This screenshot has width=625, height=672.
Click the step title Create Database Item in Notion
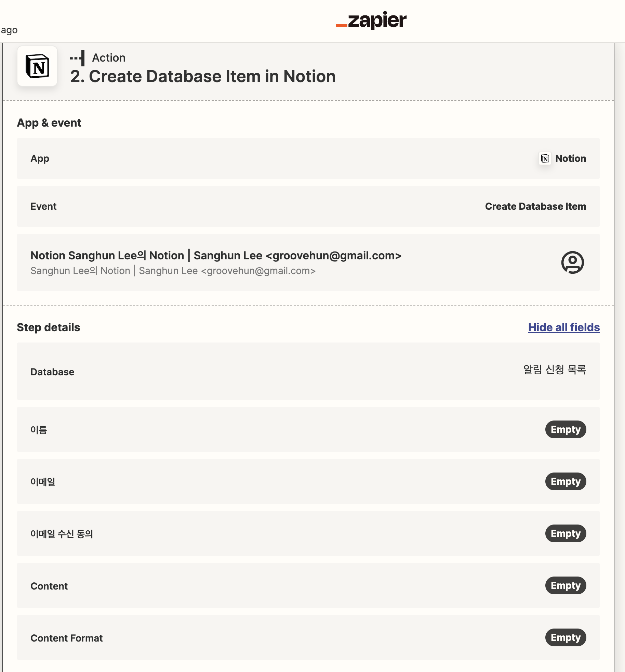pos(203,76)
